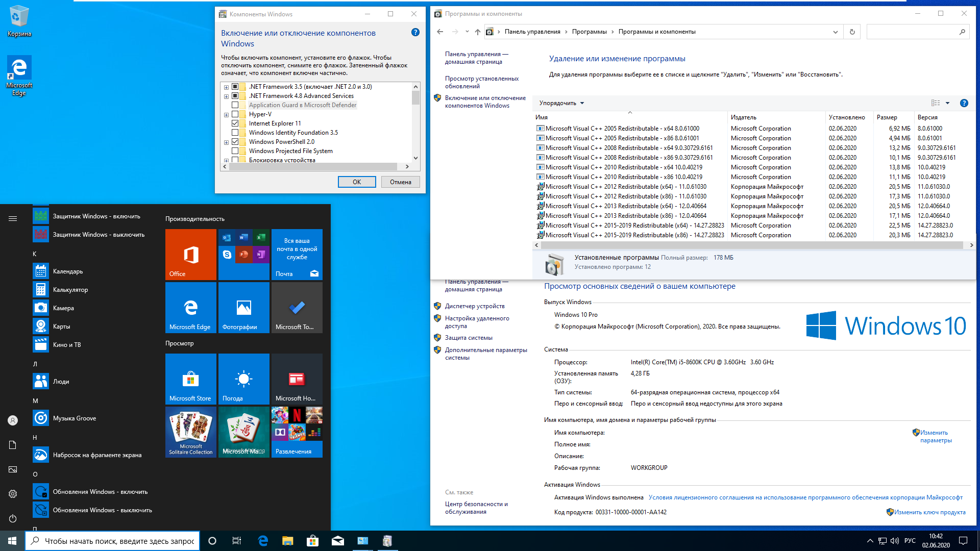Open the Microsoft Store tile

191,379
